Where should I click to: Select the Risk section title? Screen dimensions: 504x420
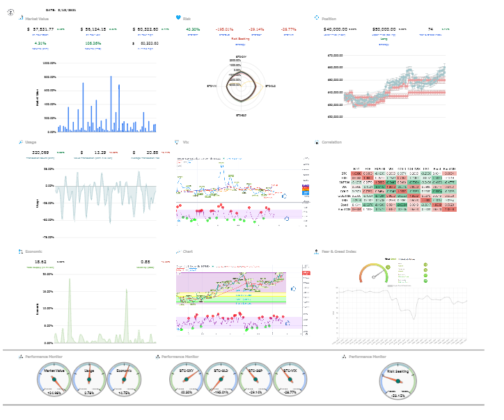[187, 19]
